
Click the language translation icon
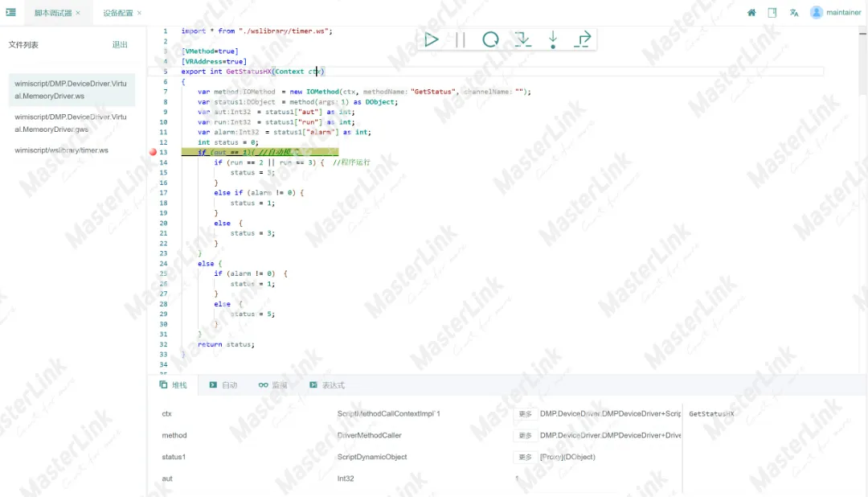click(x=794, y=13)
